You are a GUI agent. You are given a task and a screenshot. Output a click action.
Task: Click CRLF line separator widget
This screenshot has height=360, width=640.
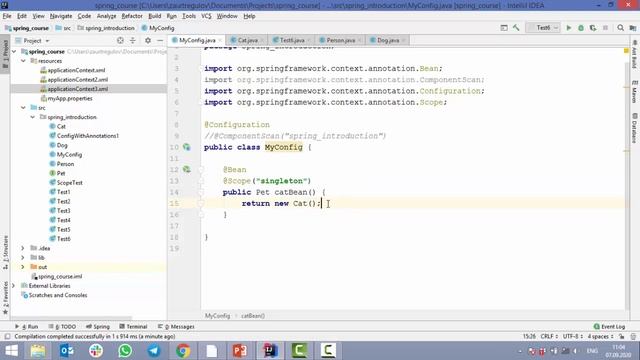(549, 336)
